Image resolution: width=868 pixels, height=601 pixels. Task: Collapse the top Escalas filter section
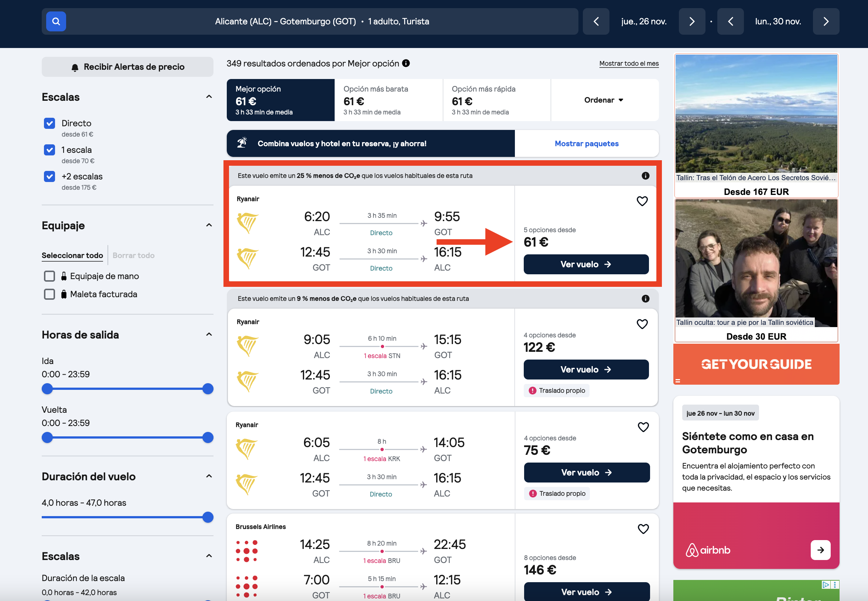point(209,97)
